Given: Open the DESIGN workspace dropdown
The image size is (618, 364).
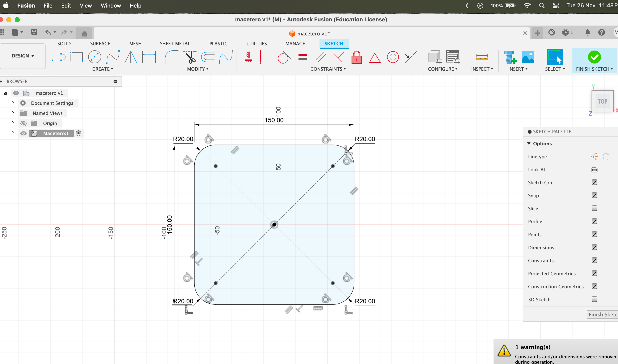Looking at the screenshot, I should click(23, 56).
